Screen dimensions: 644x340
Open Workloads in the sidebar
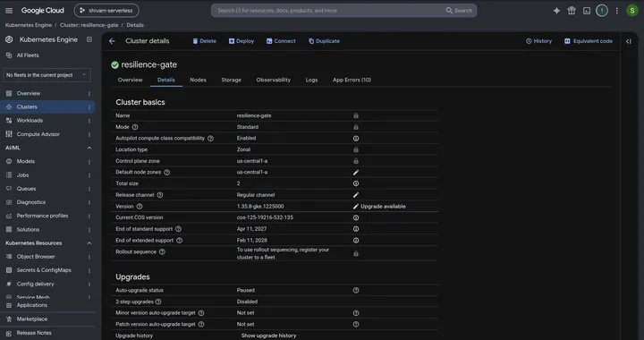(x=30, y=120)
